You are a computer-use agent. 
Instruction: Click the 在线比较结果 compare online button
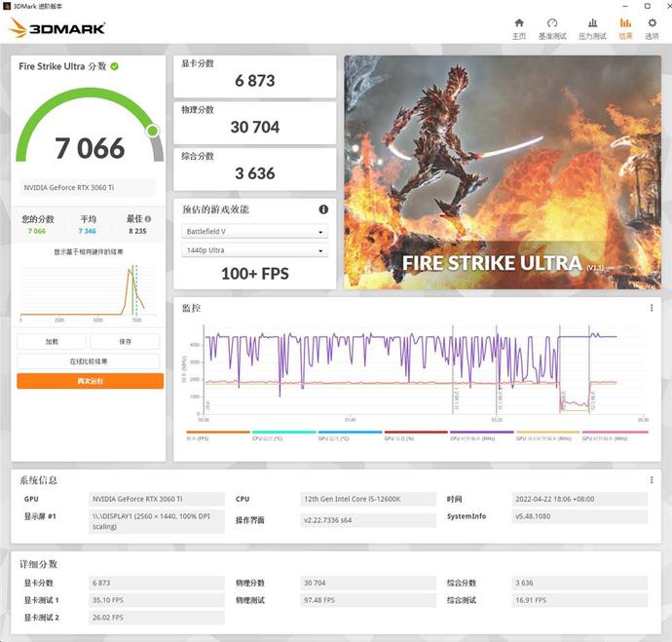[89, 361]
